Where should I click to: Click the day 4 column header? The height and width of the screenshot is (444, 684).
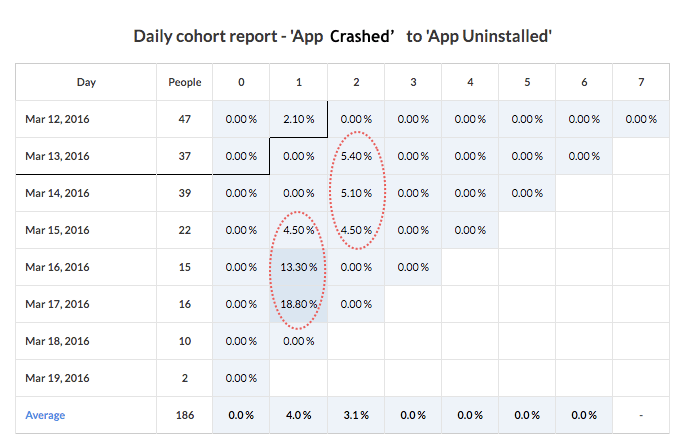coord(470,82)
